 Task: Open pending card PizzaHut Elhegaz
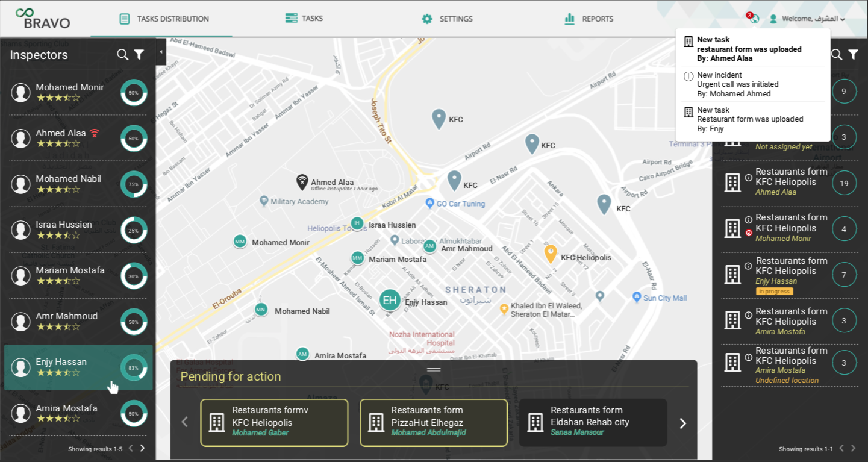tap(434, 422)
